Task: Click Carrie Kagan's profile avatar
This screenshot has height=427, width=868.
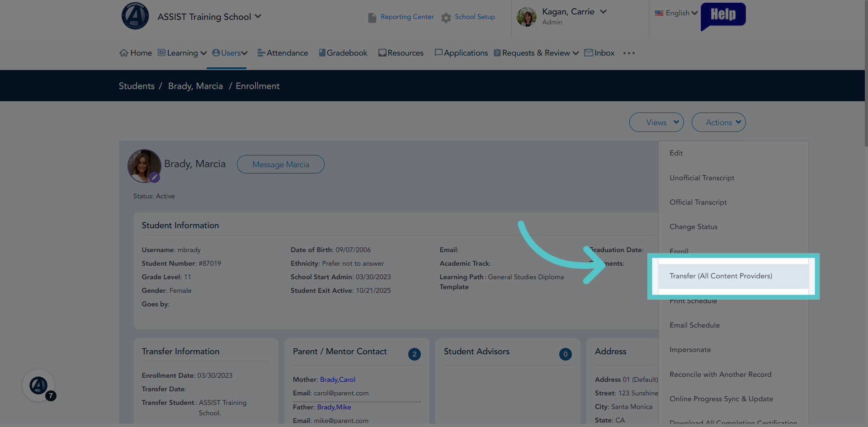Action: pos(527,17)
